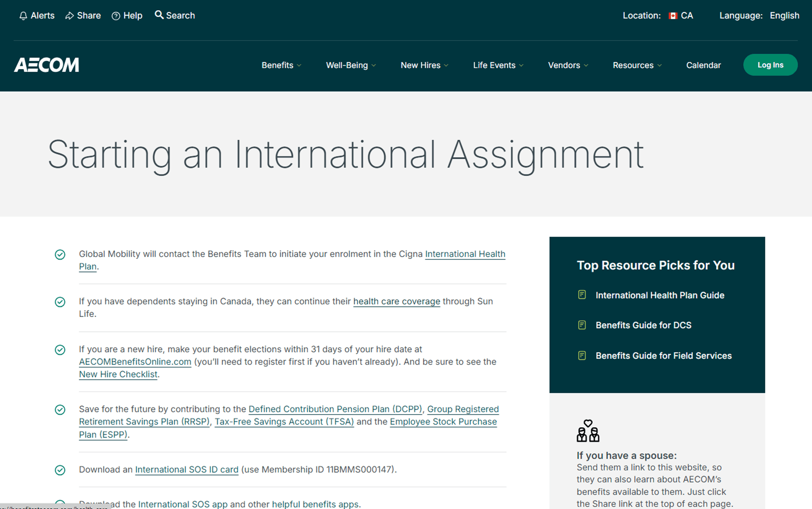Follow the health care coverage link
Image resolution: width=812 pixels, height=509 pixels.
pyautogui.click(x=397, y=301)
